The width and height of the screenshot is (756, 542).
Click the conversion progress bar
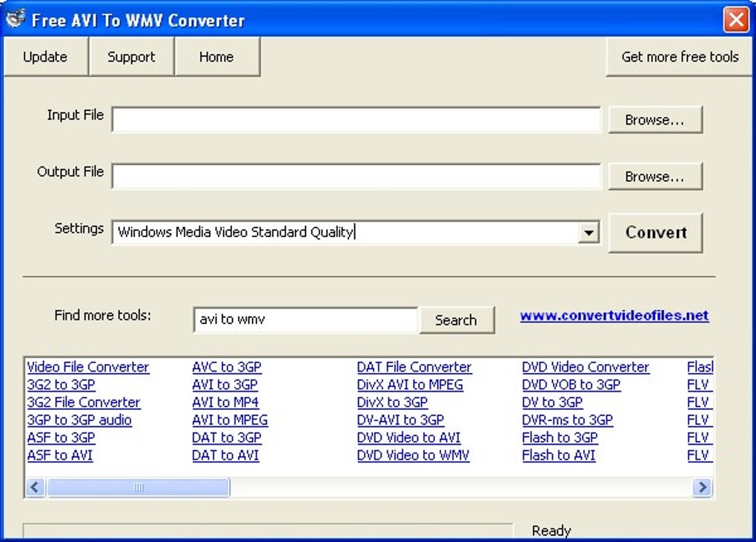pos(268,530)
